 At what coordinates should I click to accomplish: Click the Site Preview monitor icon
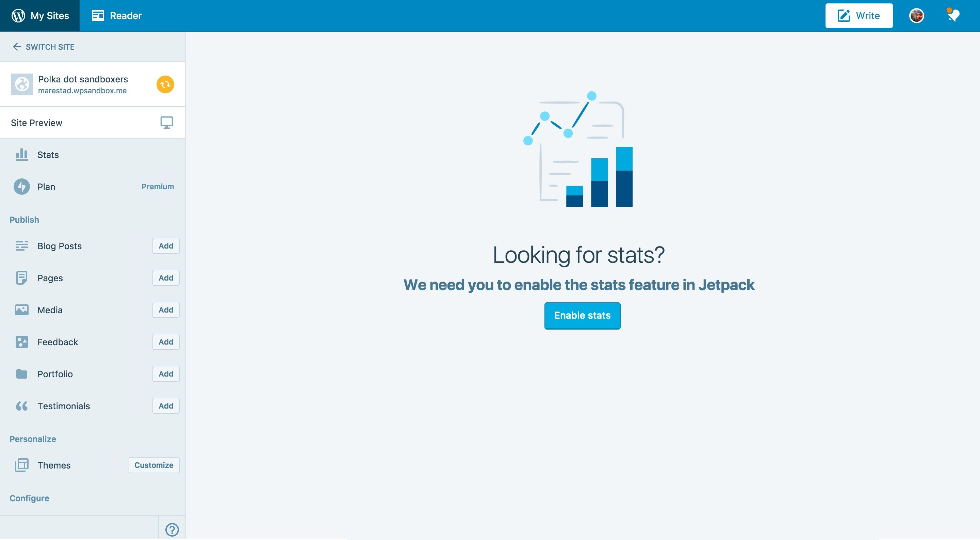[166, 123]
